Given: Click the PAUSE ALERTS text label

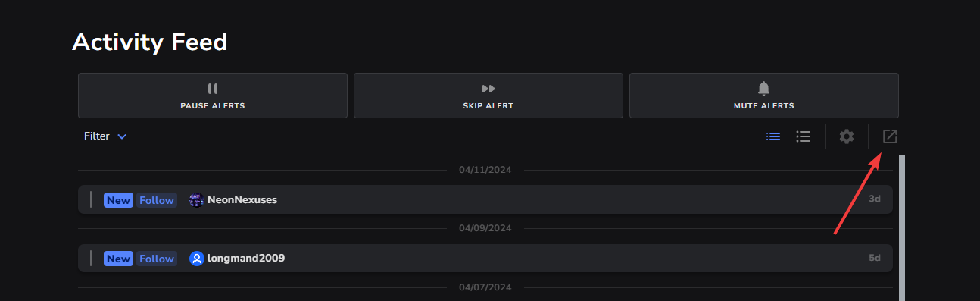Looking at the screenshot, I should click(213, 106).
